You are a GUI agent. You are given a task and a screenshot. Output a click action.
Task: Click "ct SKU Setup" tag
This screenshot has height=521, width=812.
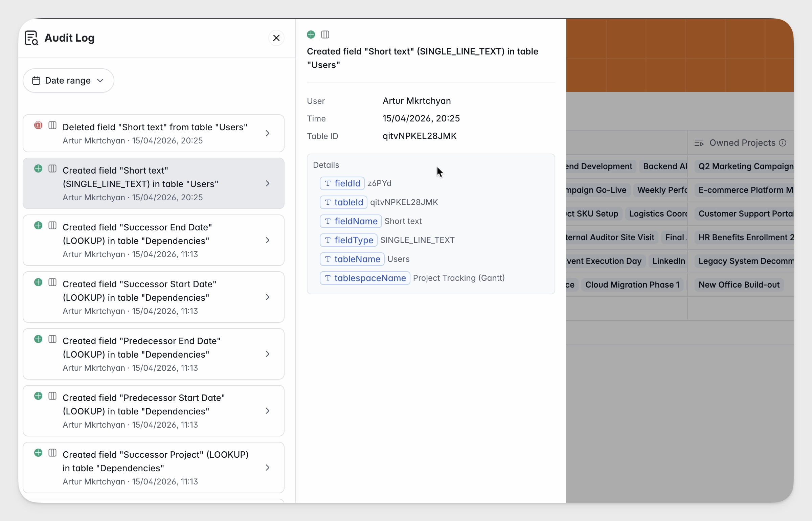594,214
